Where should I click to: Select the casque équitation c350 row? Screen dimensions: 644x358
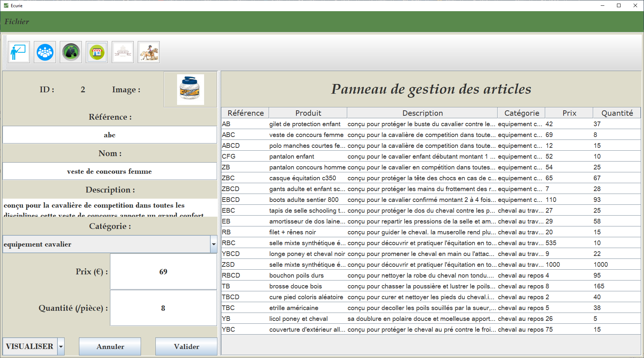[x=303, y=178]
